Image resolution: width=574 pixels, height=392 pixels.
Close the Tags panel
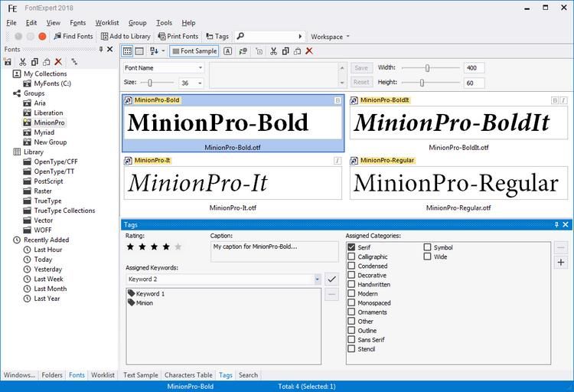click(x=566, y=224)
